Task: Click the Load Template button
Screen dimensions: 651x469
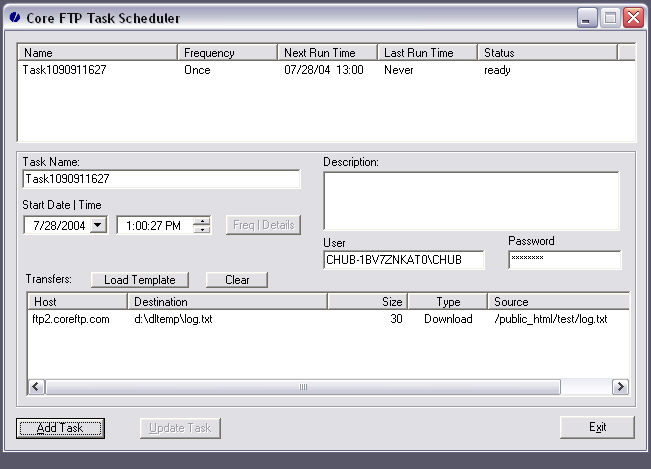Action: (x=139, y=280)
